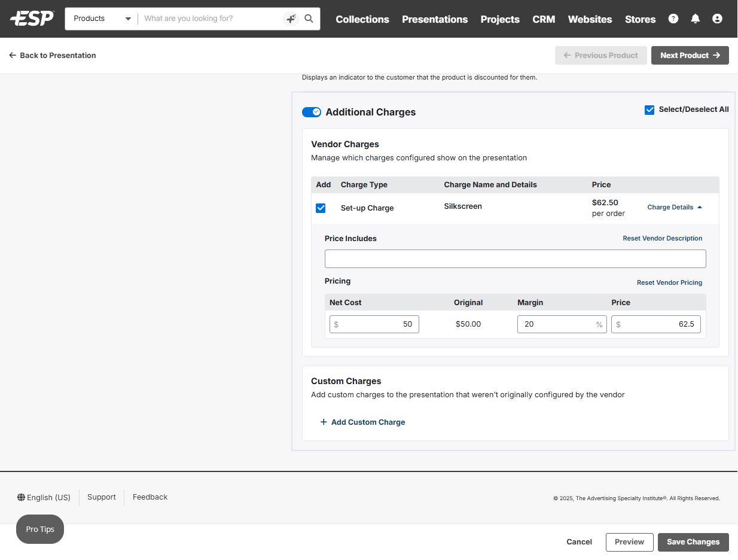Click Reset Vendor Pricing link
The height and width of the screenshot is (560, 738).
pyautogui.click(x=669, y=282)
